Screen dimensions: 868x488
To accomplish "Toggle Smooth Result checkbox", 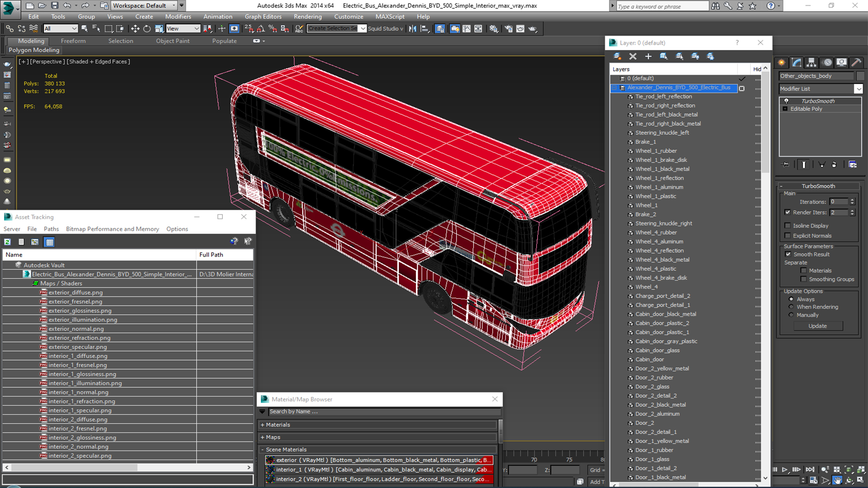I will [x=788, y=254].
